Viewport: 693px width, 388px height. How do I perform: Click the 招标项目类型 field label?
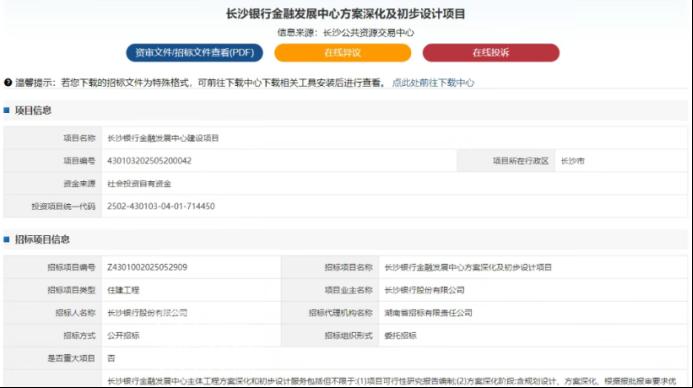click(x=72, y=290)
